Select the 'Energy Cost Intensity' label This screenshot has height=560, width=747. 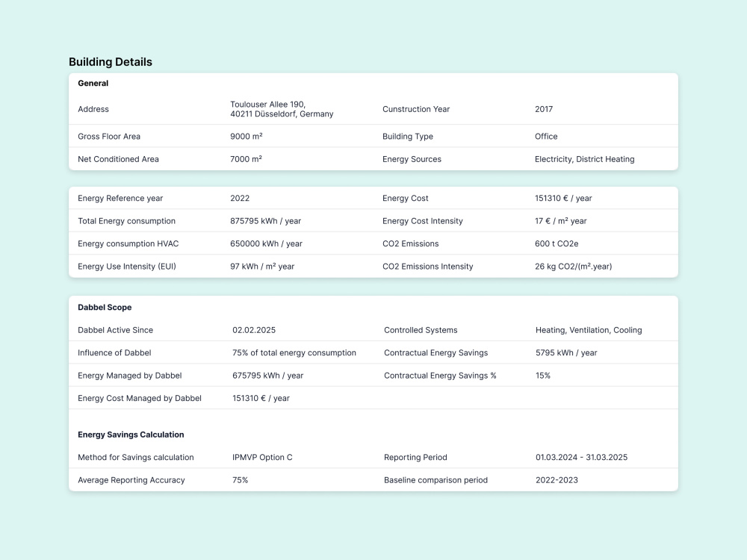click(x=423, y=221)
